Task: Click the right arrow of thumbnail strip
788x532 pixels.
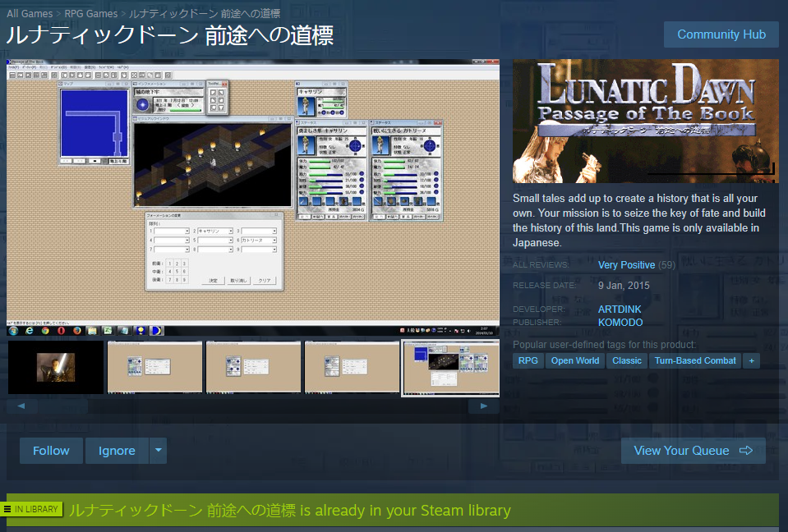Action: [x=483, y=406]
